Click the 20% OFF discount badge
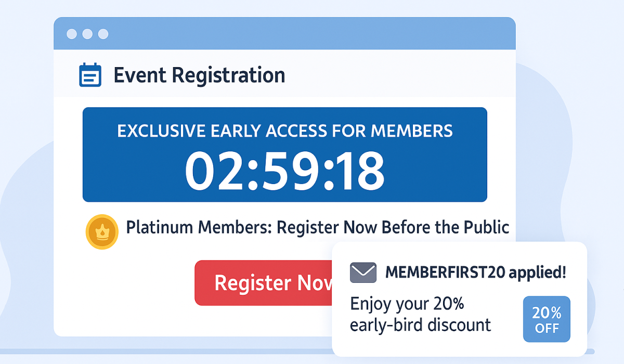This screenshot has width=624, height=364. [546, 319]
